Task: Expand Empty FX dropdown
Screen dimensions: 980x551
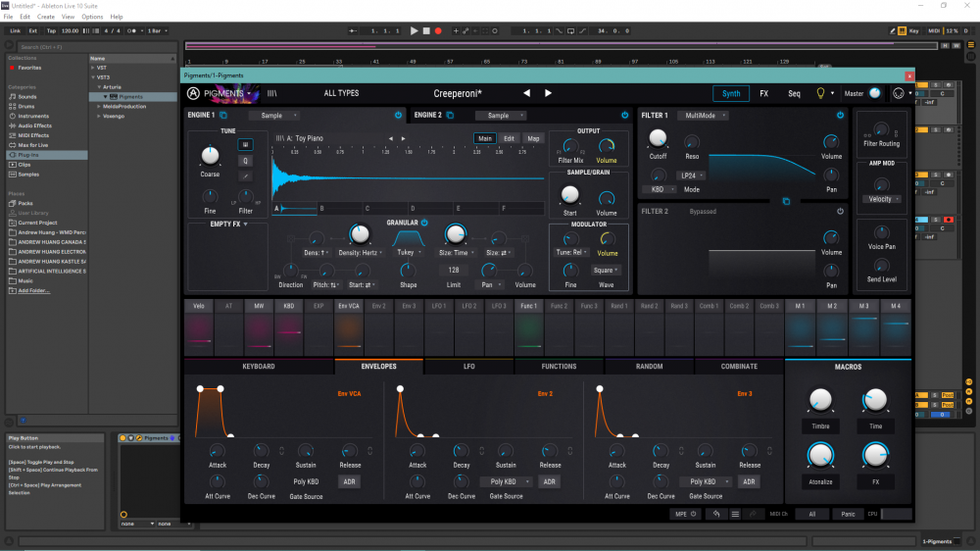Action: point(228,224)
